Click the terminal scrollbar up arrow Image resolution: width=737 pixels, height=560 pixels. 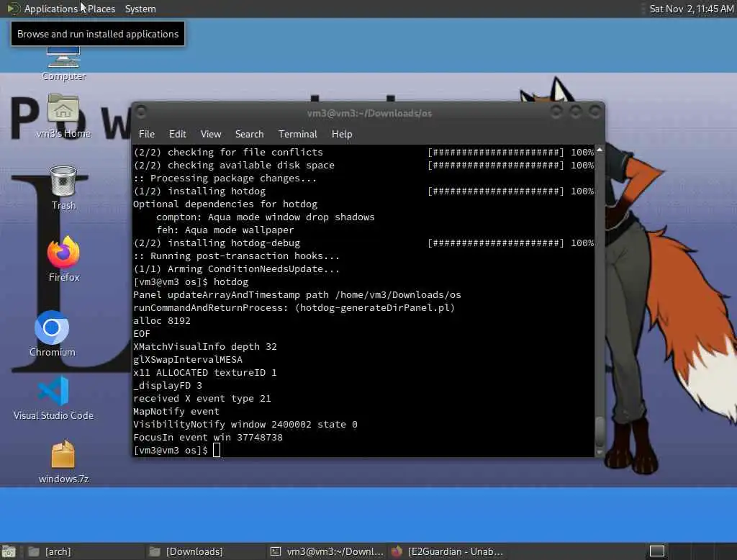tap(600, 150)
